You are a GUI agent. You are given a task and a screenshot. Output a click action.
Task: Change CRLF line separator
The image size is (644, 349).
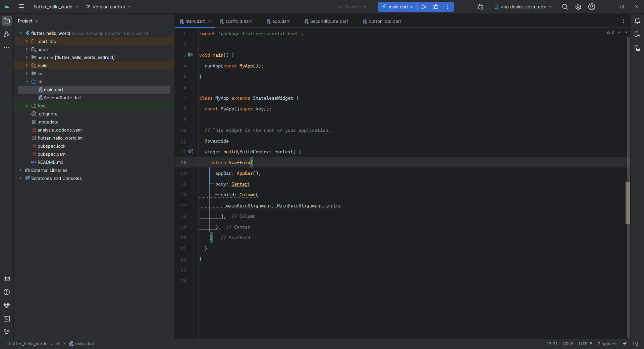point(568,344)
